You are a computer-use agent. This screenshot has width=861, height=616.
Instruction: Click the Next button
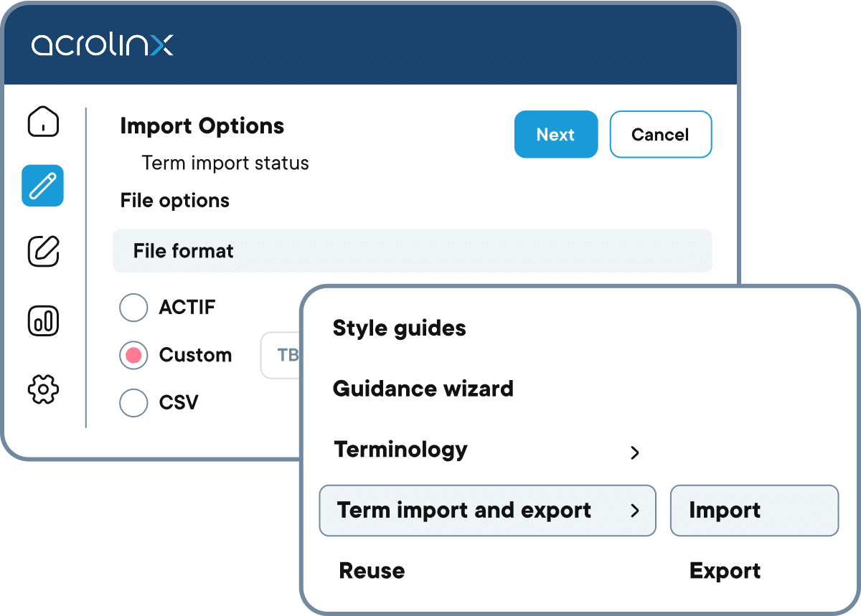pos(556,134)
